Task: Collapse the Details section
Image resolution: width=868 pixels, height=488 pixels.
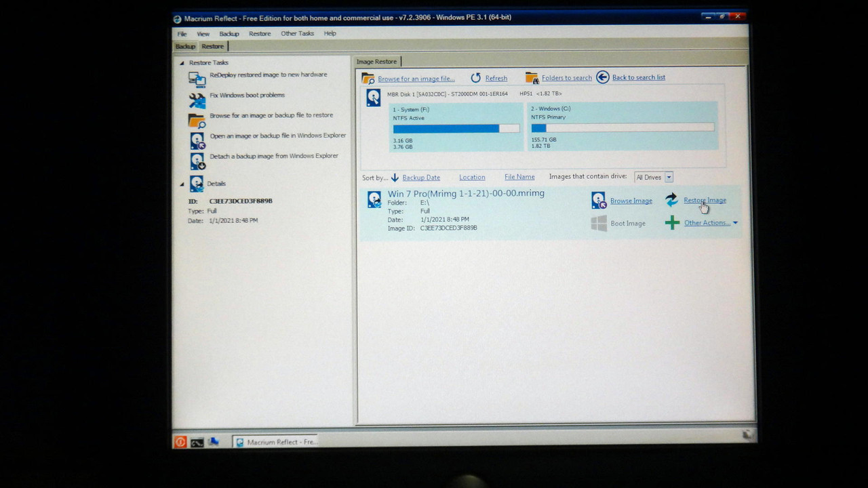Action: (182, 184)
